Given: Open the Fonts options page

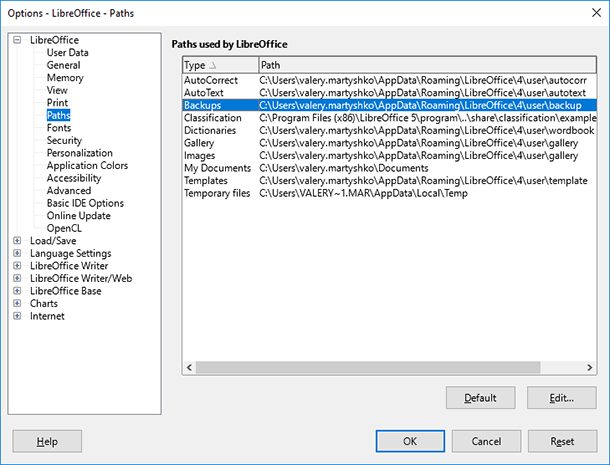Looking at the screenshot, I should [59, 128].
